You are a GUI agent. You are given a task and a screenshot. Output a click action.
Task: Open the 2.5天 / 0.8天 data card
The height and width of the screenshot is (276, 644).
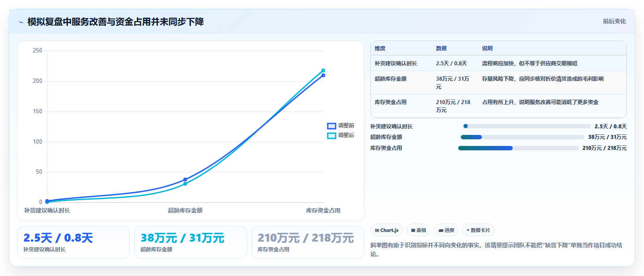[74, 242]
